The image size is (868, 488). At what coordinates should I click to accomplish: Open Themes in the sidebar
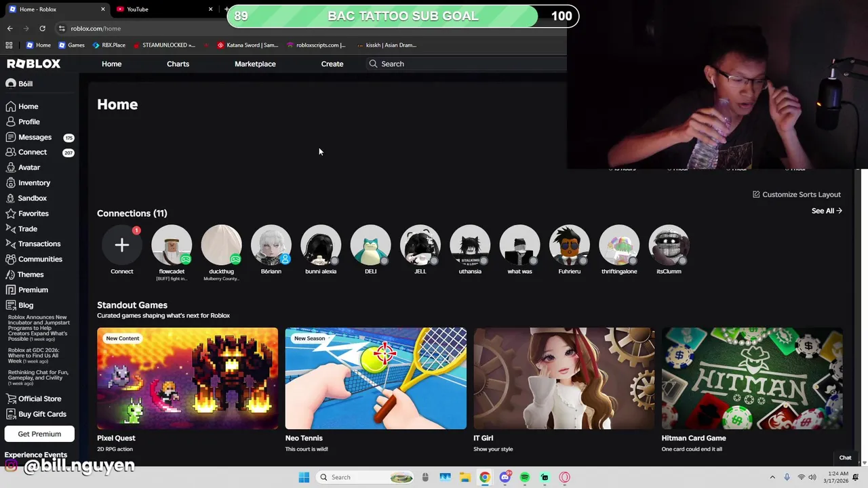click(x=24, y=274)
